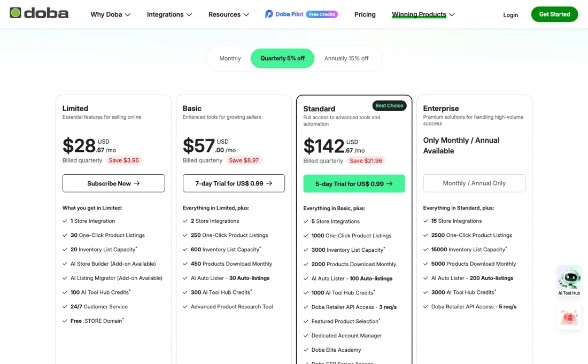Click 'AI Listing Migrator (Add-on Available)' feature
This screenshot has height=364, width=588.
tap(117, 278)
